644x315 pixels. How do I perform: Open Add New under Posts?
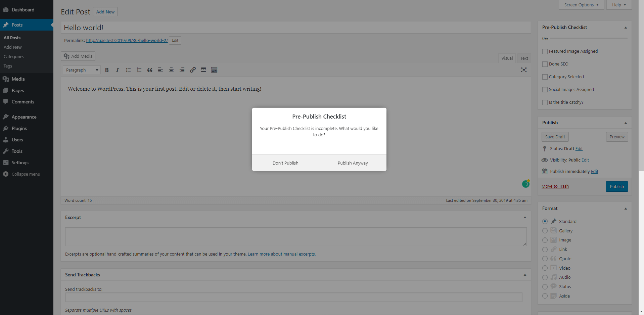[12, 47]
